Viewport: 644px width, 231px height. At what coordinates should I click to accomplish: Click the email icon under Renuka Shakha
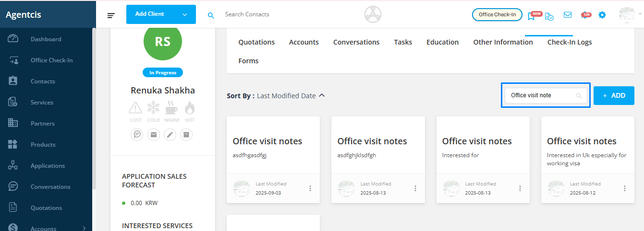[154, 135]
